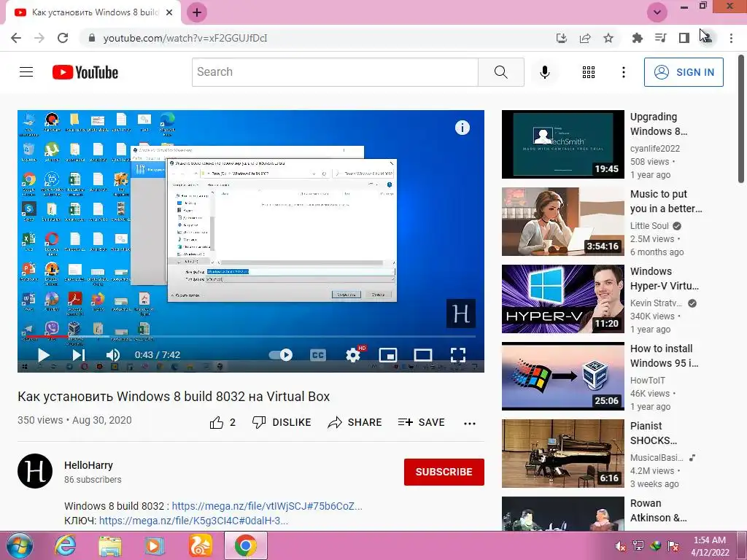Open the YouTube apps grid icon
Image resolution: width=747 pixels, height=560 pixels.
tap(589, 72)
